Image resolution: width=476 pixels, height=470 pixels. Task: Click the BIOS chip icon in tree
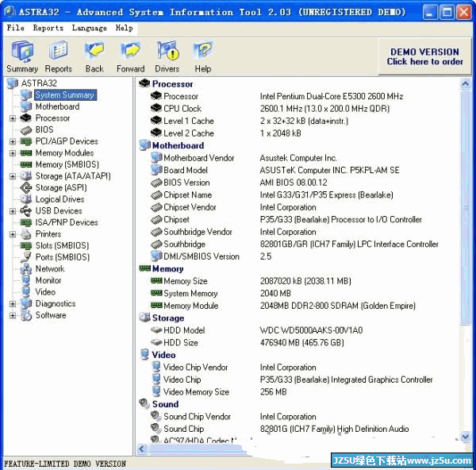[26, 130]
